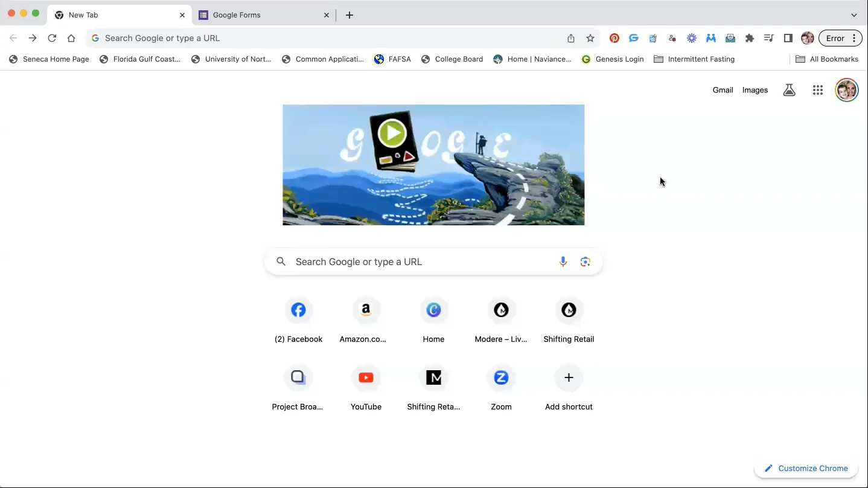
Task: Open the Modere shortcut tile
Action: click(501, 321)
